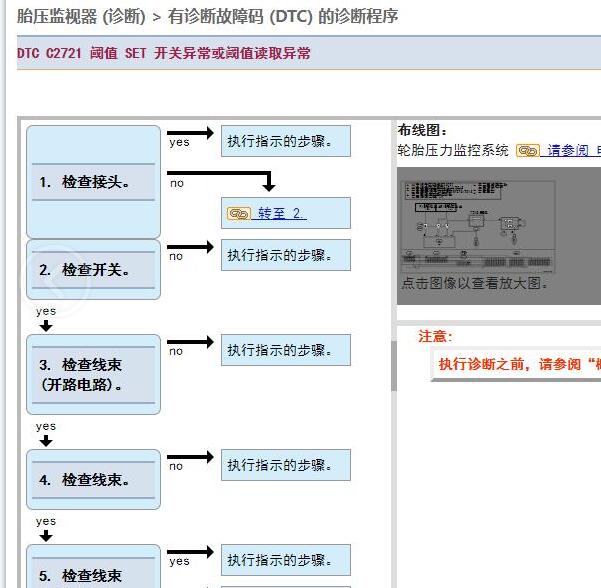This screenshot has height=588, width=601.
Task: Click the 胎压监视器 (诊断) breadcrumb
Action: 74,17
